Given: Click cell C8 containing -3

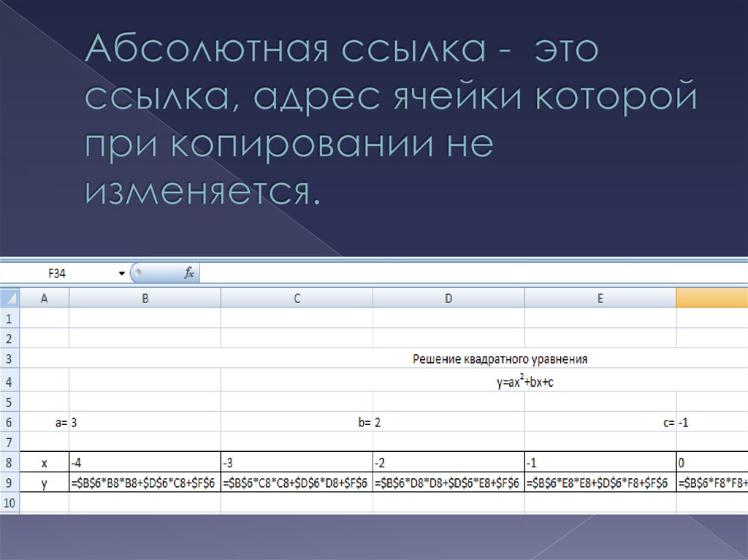Looking at the screenshot, I should 297,462.
